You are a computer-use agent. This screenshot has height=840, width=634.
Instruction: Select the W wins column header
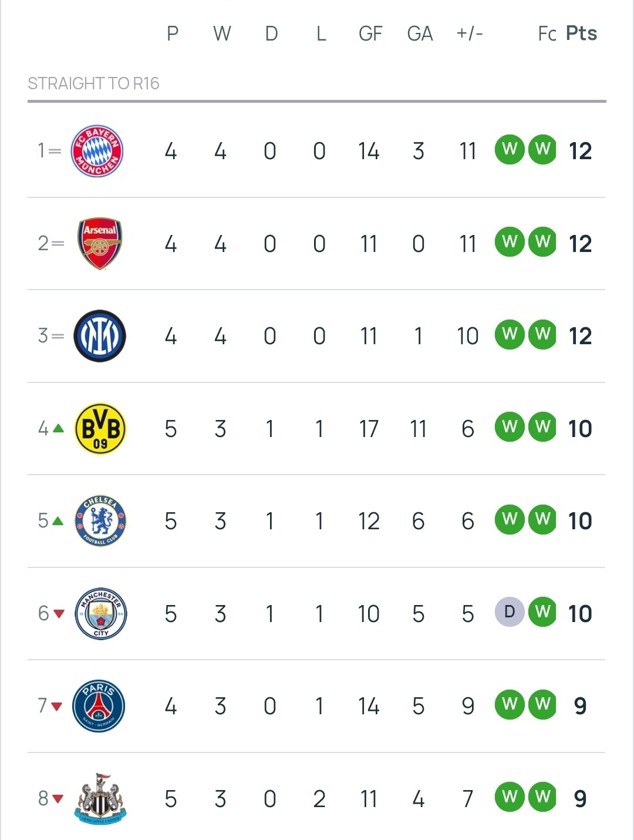(221, 33)
